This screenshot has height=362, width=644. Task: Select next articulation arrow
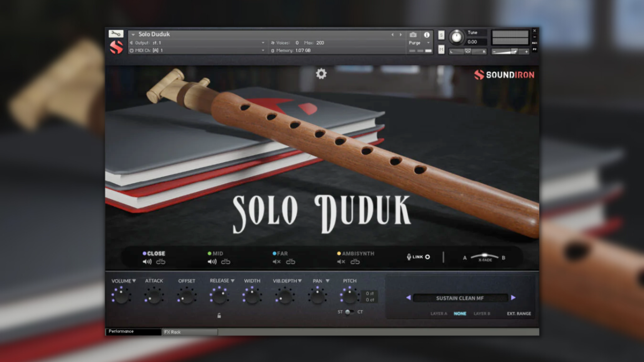coord(513,298)
